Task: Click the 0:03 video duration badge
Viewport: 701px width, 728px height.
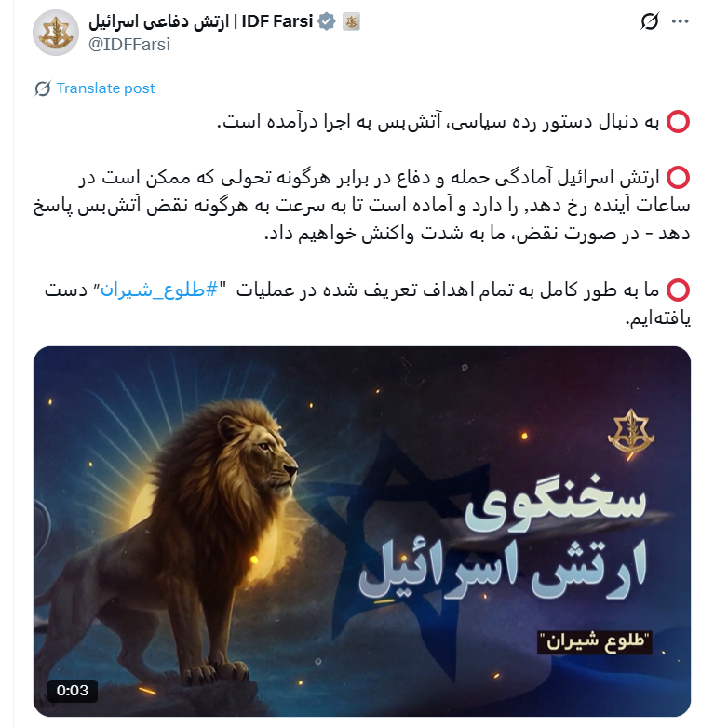Action: click(x=73, y=691)
